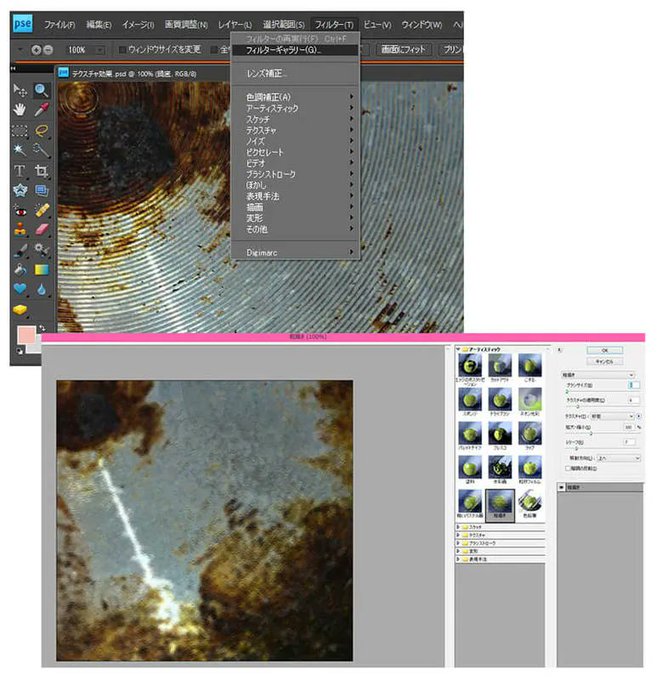Open the ファイル(F) menu
657x680 pixels.
click(x=59, y=25)
